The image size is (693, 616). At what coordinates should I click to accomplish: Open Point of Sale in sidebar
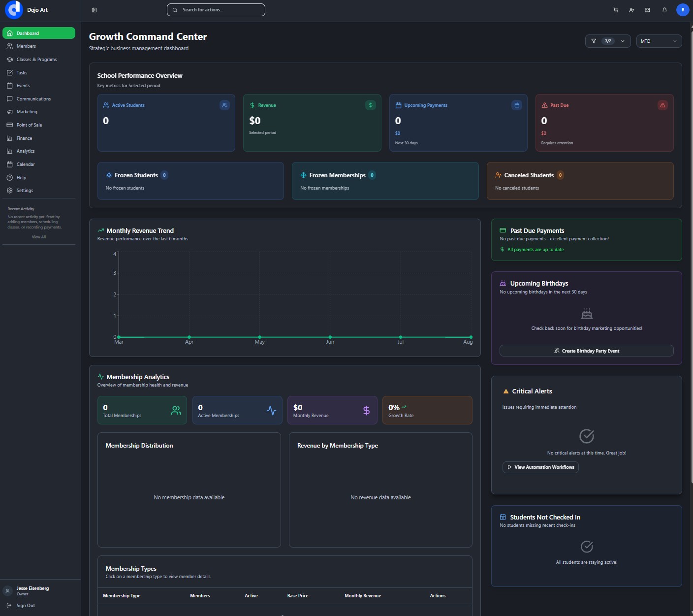[39, 125]
